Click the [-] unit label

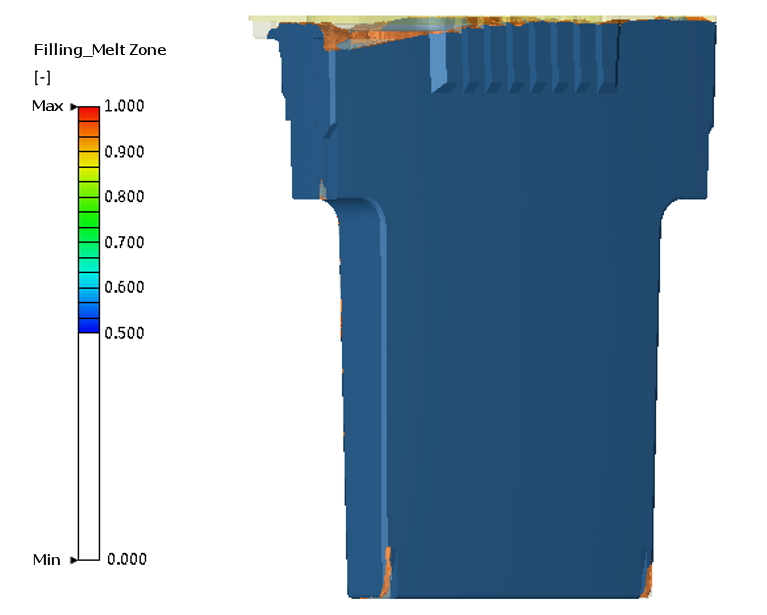[42, 77]
